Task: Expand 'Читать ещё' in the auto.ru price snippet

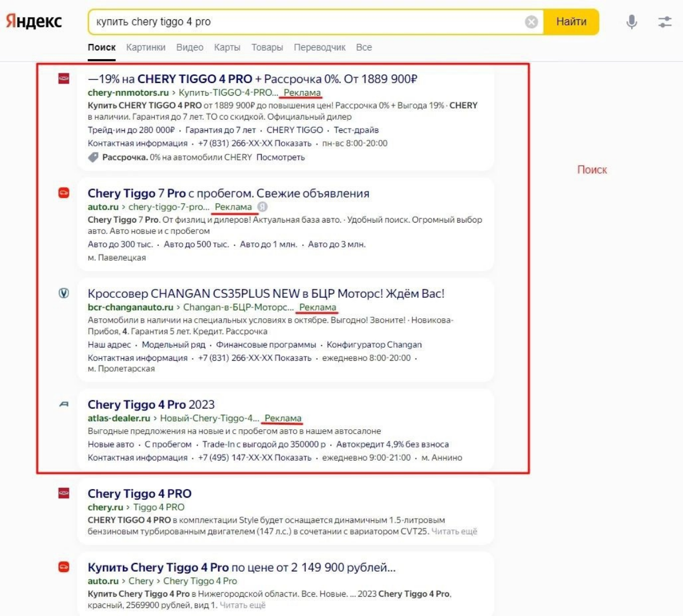Action: 242,605
